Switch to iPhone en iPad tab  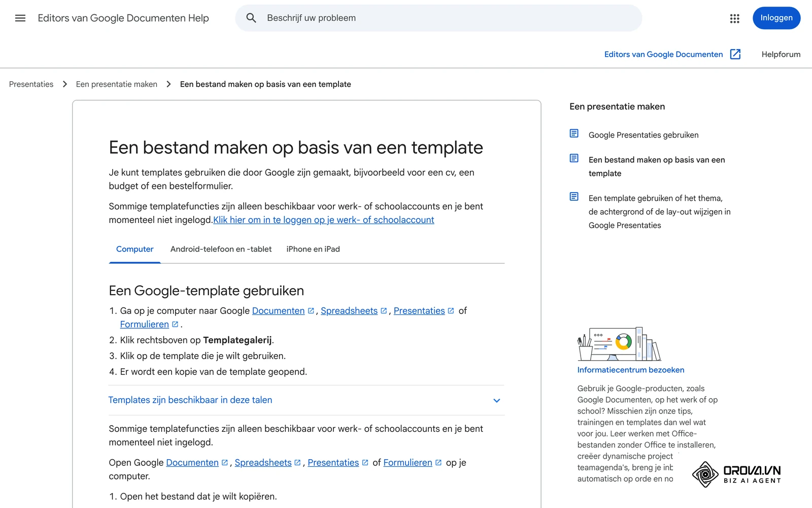313,249
